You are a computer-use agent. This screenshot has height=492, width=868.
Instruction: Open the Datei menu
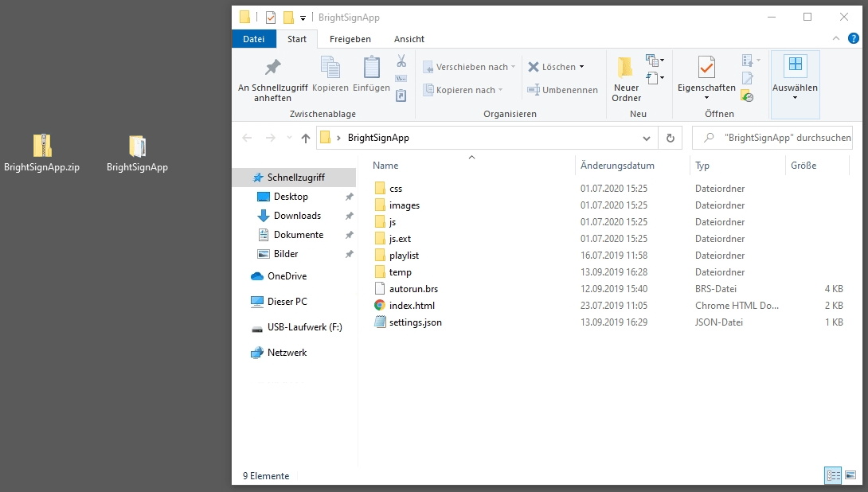253,39
